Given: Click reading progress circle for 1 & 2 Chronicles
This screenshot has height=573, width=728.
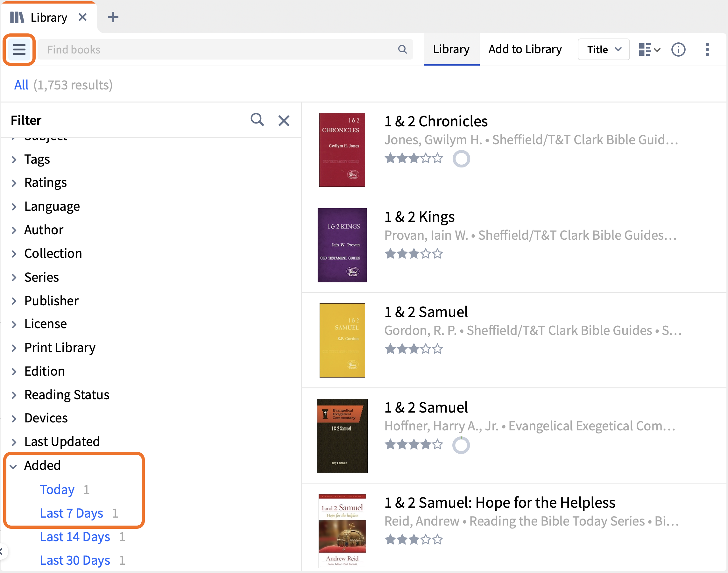Looking at the screenshot, I should point(461,159).
